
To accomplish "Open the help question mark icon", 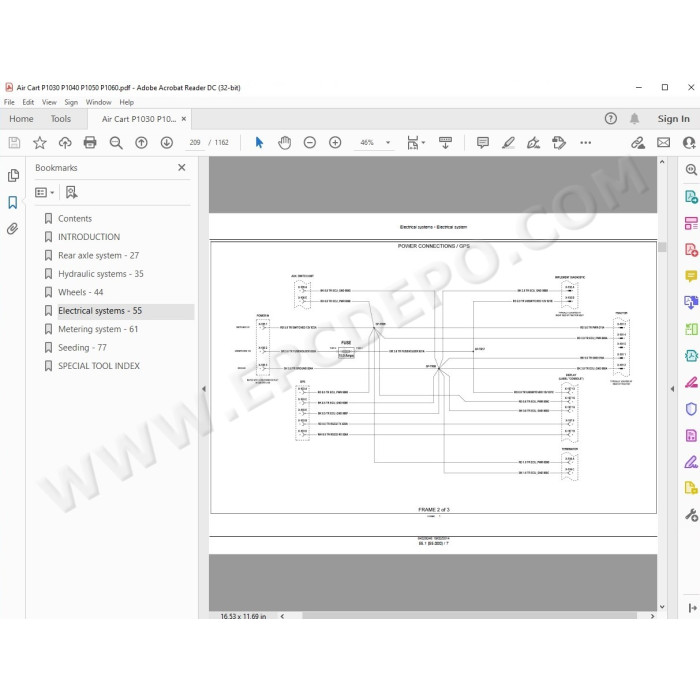I will (x=611, y=119).
